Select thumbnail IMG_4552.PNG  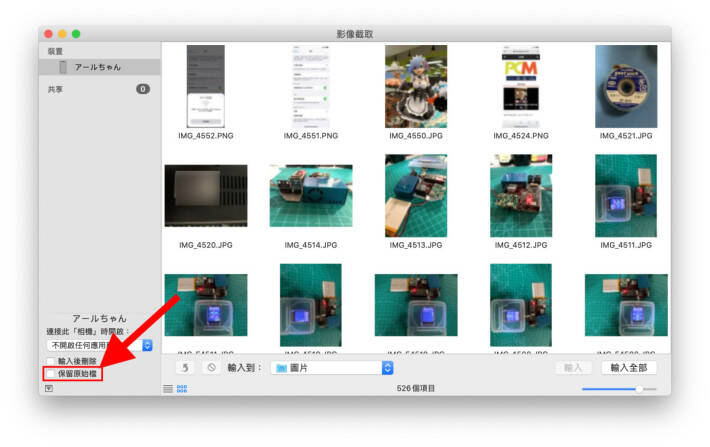[x=206, y=86]
